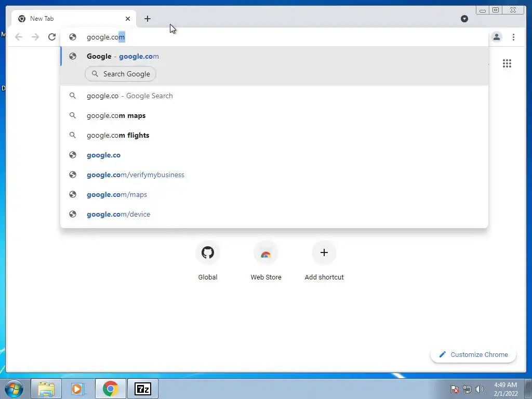Select the Google - google.com suggestion
Screen dimensions: 532x399
[x=274, y=56]
